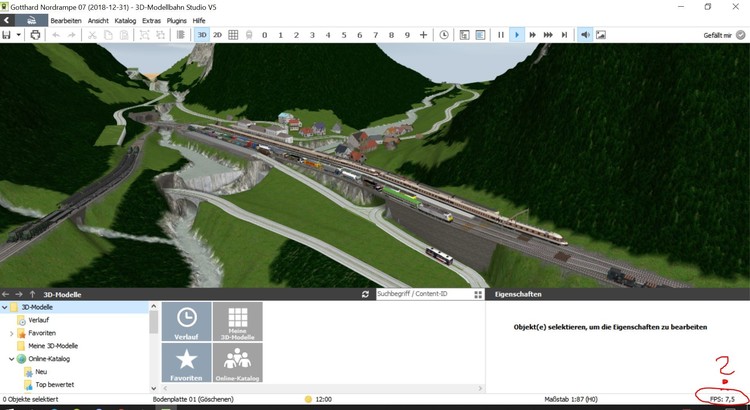This screenshot has width=750, height=410.
Task: Pause the simulation
Action: tap(501, 35)
